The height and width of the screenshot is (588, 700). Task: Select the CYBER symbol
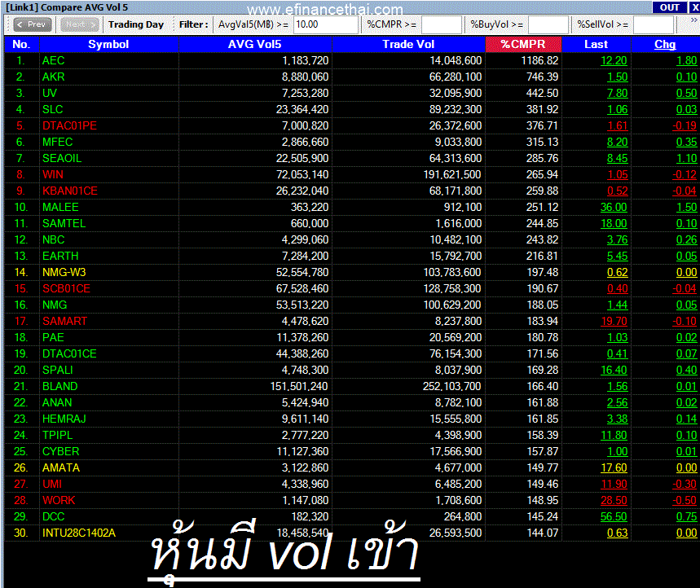61,451
